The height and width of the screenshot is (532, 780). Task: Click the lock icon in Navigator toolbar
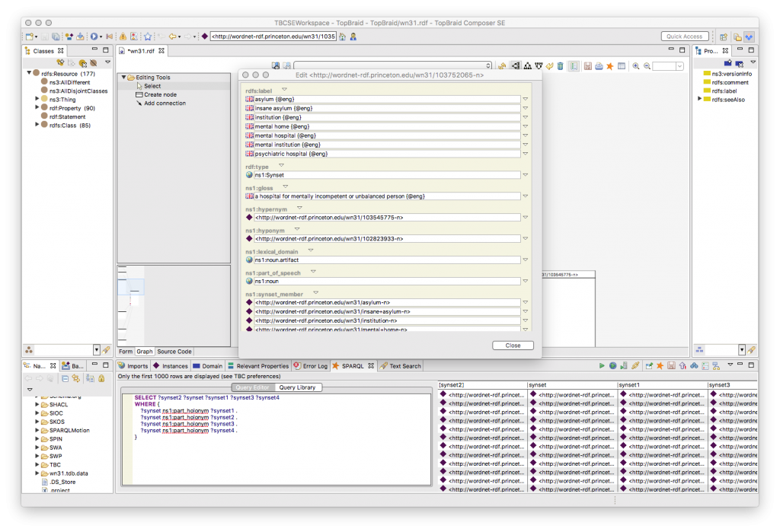(x=101, y=379)
